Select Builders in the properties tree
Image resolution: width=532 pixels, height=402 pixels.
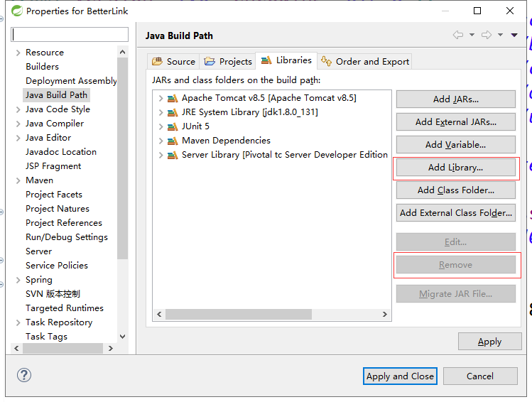point(42,67)
